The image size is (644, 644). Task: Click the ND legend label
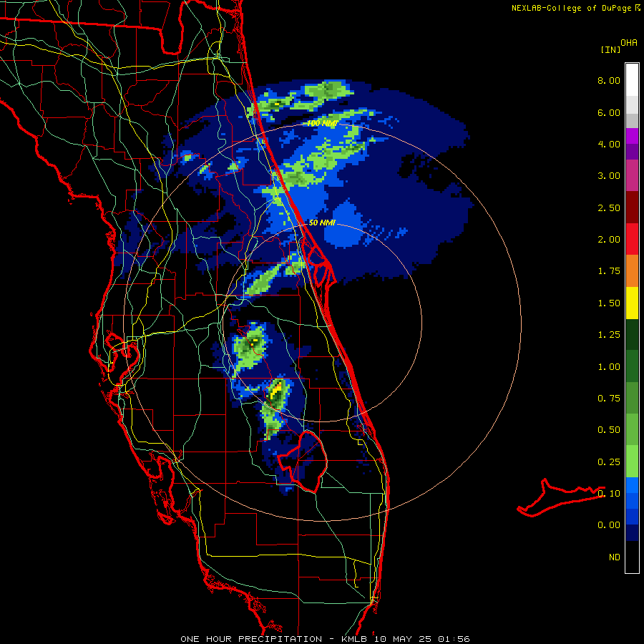[615, 557]
